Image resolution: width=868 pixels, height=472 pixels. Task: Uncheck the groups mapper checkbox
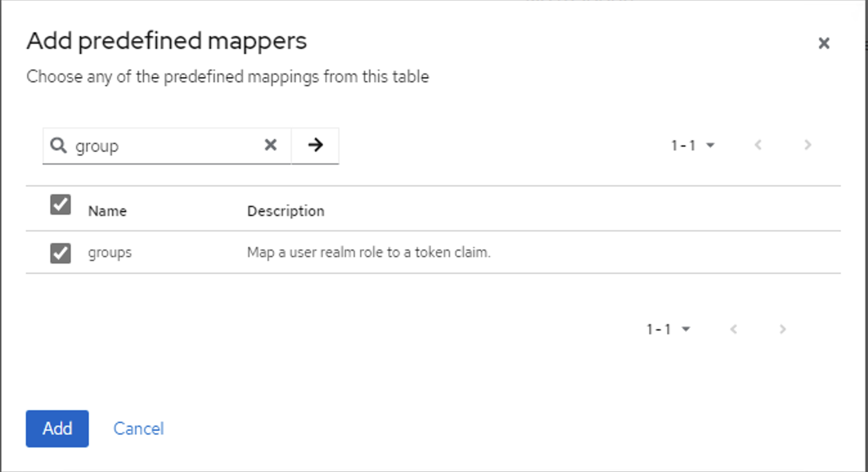(60, 253)
